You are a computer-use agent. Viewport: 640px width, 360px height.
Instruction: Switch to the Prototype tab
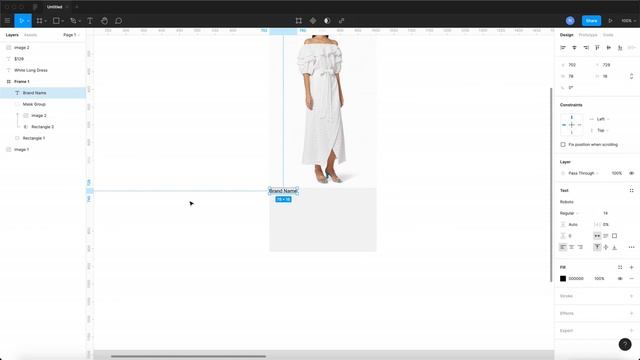point(588,35)
